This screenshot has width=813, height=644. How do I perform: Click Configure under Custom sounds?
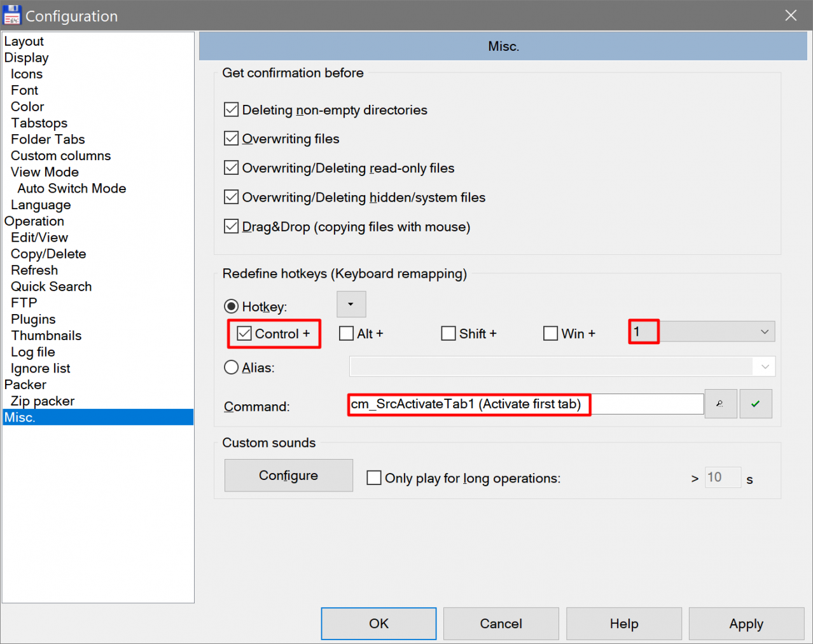[x=288, y=476]
